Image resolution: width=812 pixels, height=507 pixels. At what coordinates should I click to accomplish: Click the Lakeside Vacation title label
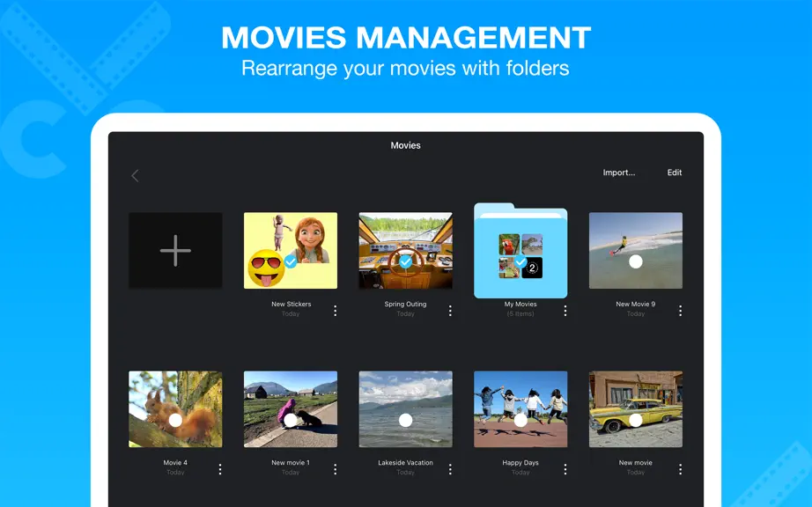[405, 462]
